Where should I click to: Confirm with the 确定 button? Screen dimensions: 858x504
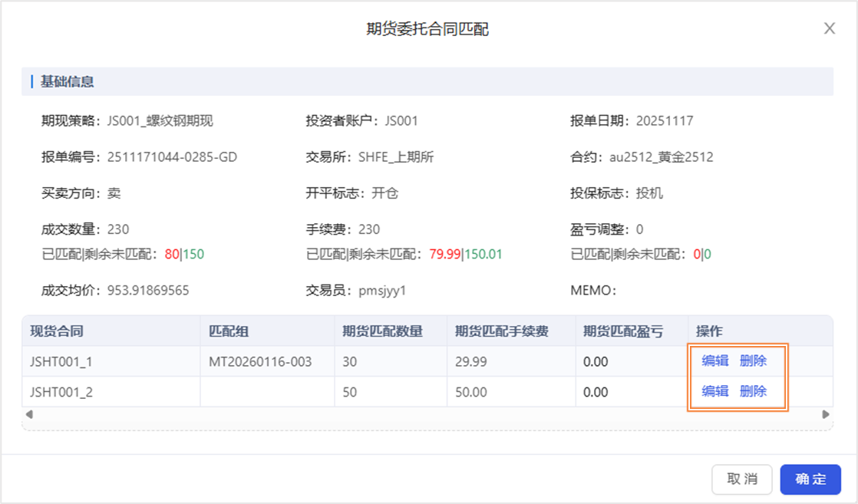click(810, 479)
